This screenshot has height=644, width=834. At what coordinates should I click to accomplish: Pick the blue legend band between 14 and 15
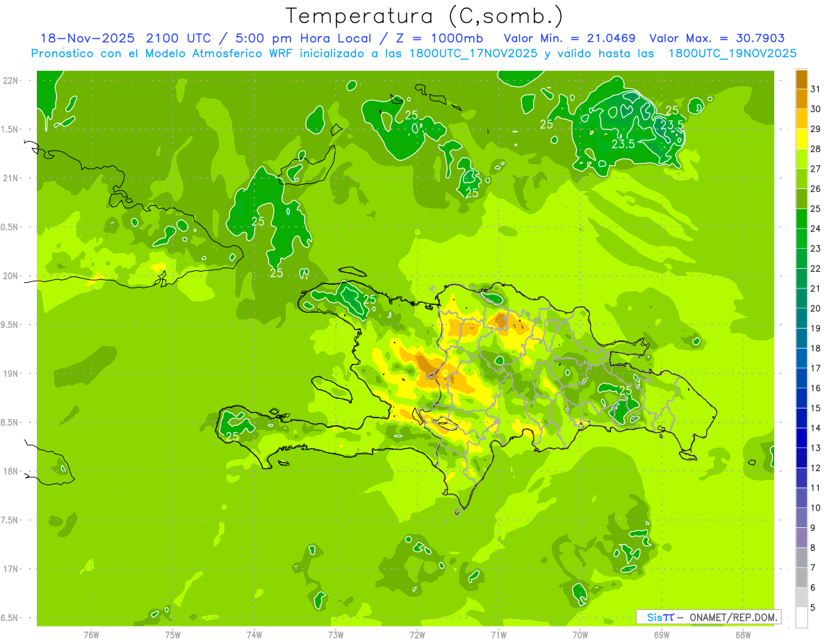pos(801,418)
